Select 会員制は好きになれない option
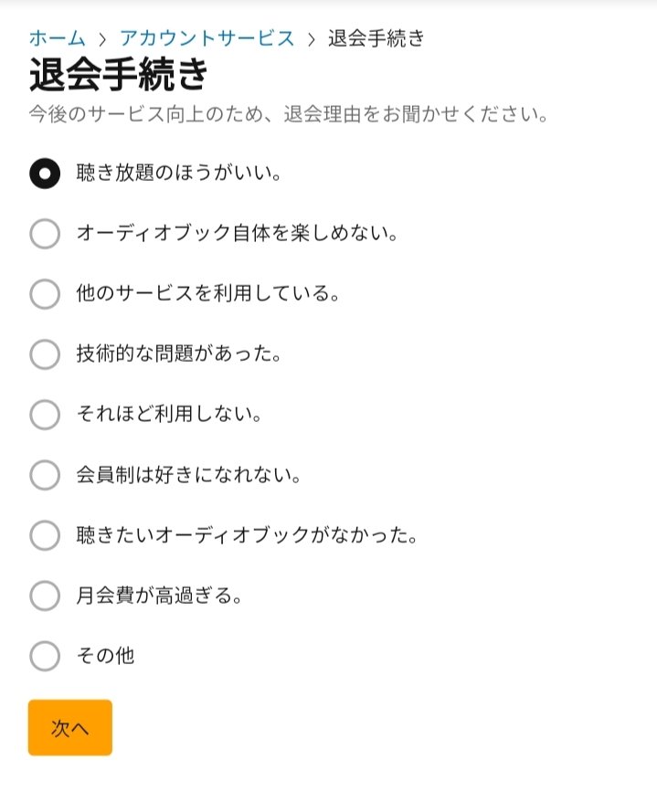The height and width of the screenshot is (812, 657). point(45,475)
